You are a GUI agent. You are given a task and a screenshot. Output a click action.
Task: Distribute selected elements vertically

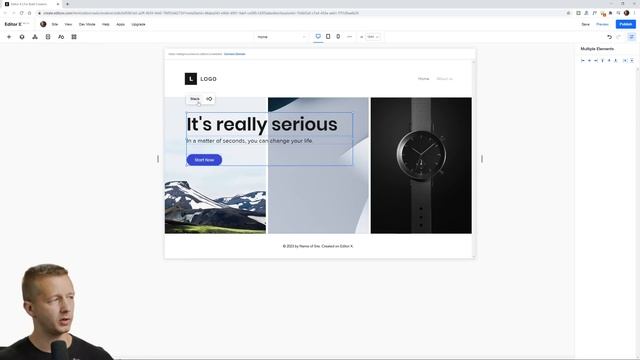pyautogui.click(x=632, y=60)
